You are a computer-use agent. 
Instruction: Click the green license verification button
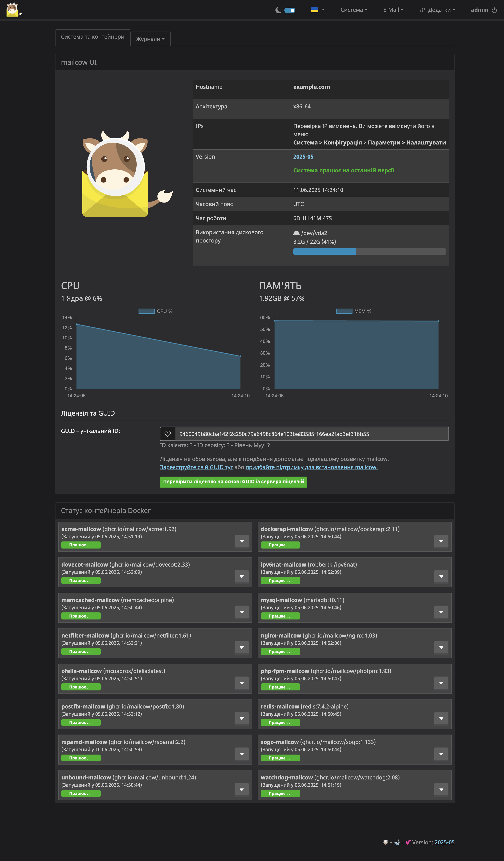233,482
